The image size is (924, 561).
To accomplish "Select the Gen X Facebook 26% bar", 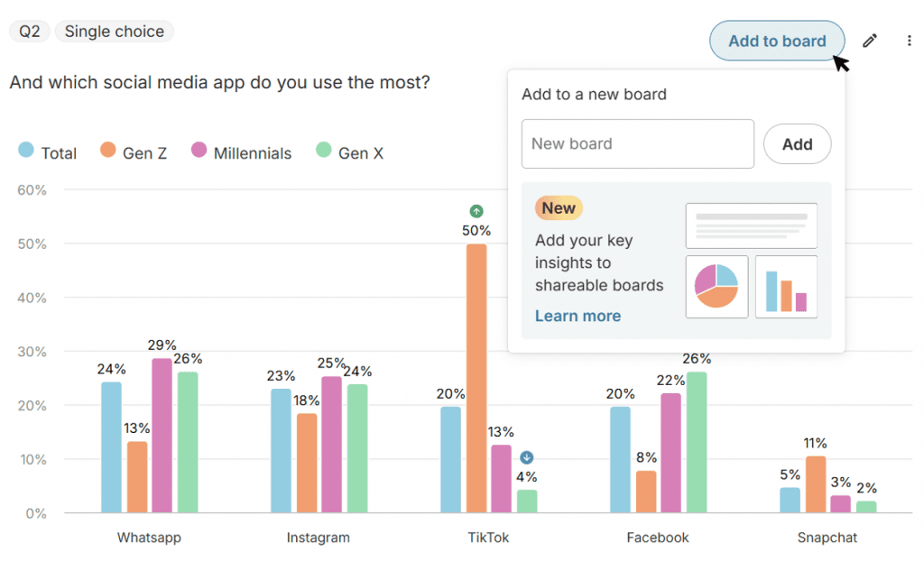I will 697,442.
